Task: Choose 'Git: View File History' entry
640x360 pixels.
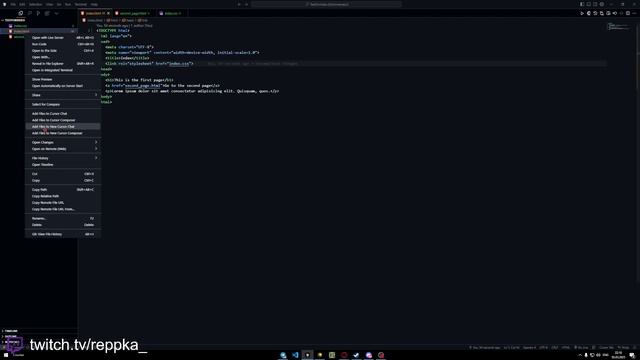Action: click(63, 234)
